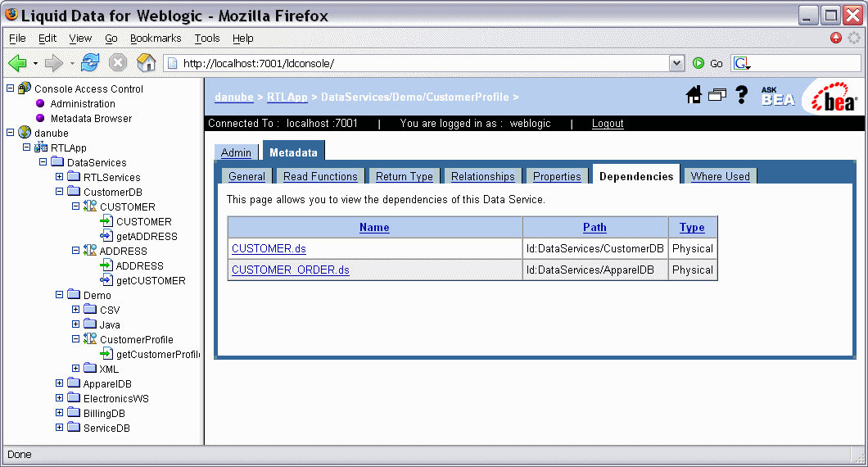Screen dimensions: 868x467
Task: Click the DataServices folder icon
Action: 57,161
